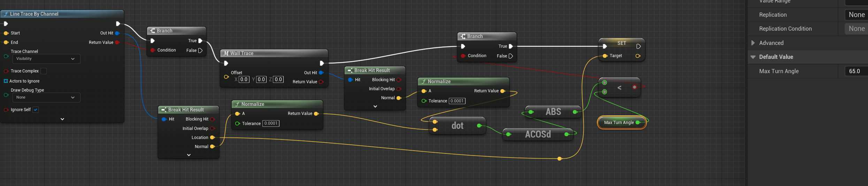Click second Branch False execution pin
The width and height of the screenshot is (868, 186).
click(x=511, y=56)
